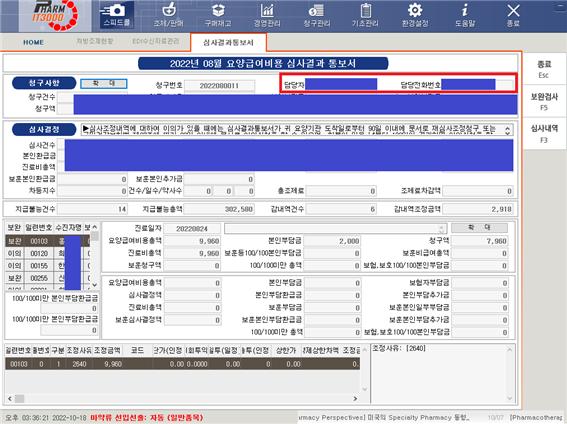Expand the 심사결정 notice text spinner
Screen dimensions: 567x424
pos(507,129)
